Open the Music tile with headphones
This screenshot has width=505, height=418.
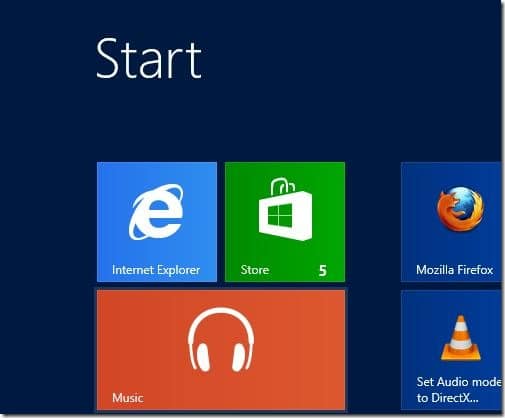coord(221,350)
